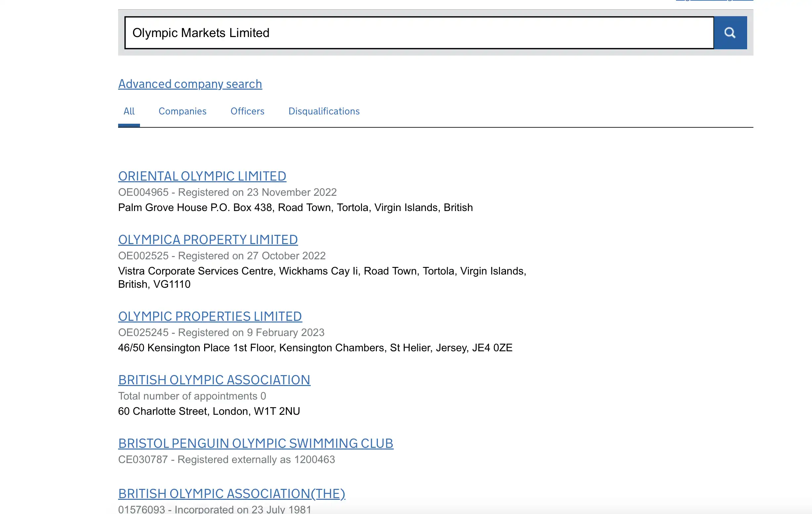Click text 'OE004965 - Registered on 23 November 2022'
Screen dimensions: 812x514
point(227,192)
